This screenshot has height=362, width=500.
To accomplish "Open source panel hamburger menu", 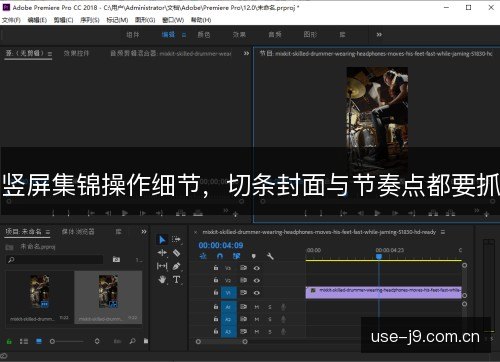I will [x=50, y=54].
